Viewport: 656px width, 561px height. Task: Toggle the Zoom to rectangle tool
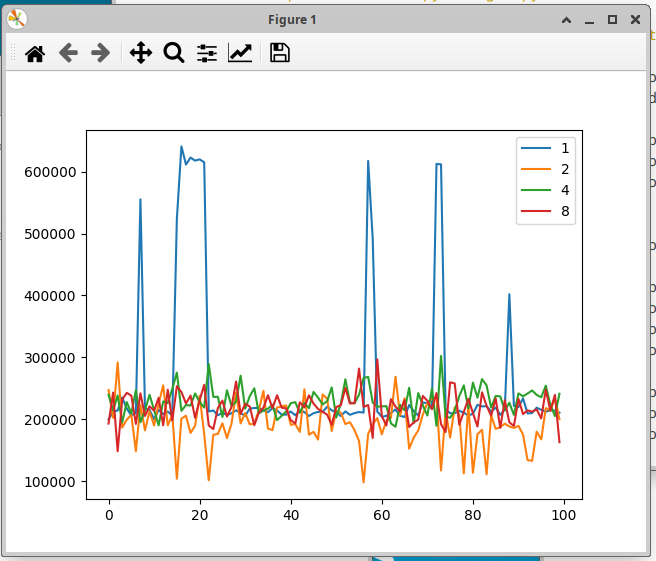(x=174, y=54)
